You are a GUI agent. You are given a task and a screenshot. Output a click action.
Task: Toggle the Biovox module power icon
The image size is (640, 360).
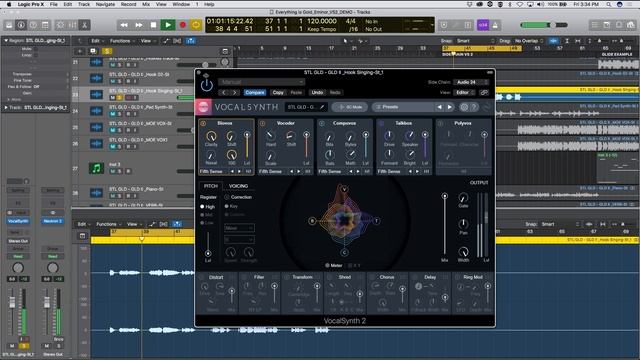click(203, 123)
